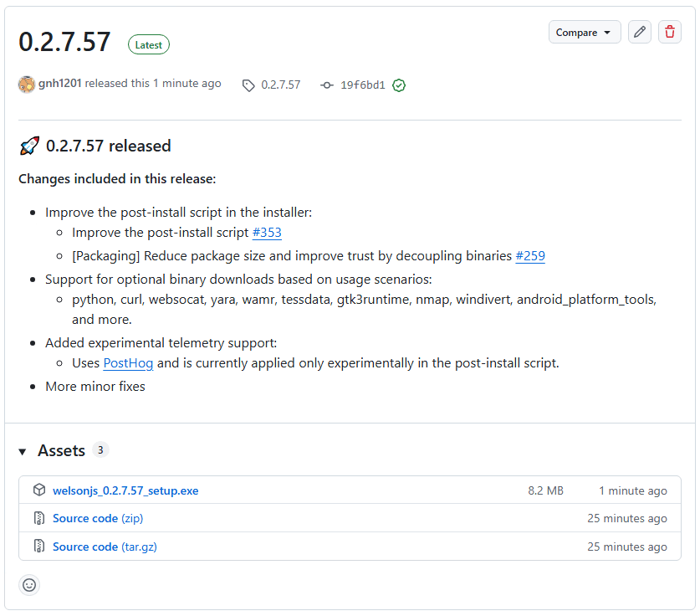The image size is (700, 616).
Task: Open gnh1201 profile username link
Action: click(60, 84)
